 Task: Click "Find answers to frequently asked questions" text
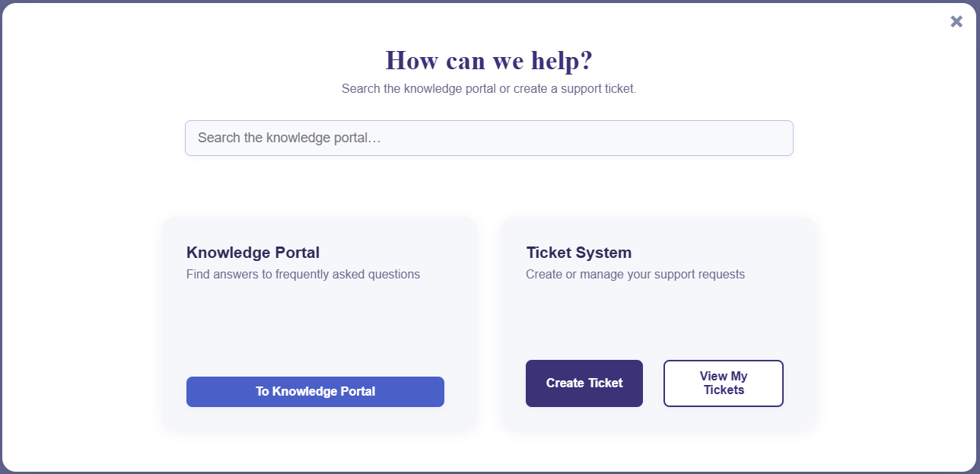(303, 274)
